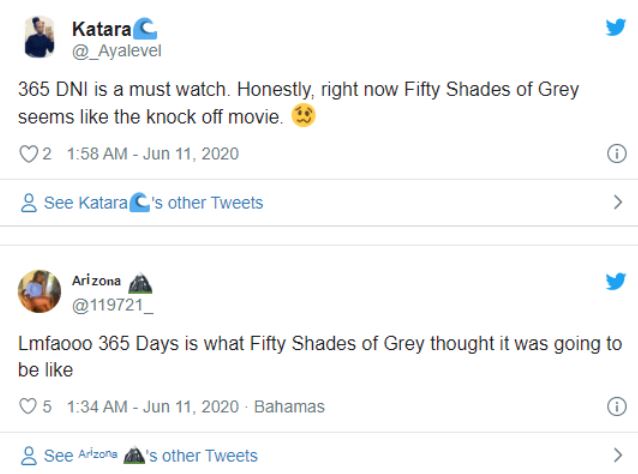Click the person icon beside See Arizona's other Tweets

(29, 456)
